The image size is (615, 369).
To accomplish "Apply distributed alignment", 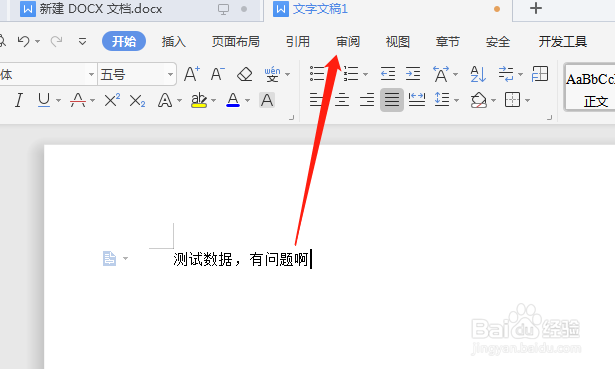I will point(417,100).
